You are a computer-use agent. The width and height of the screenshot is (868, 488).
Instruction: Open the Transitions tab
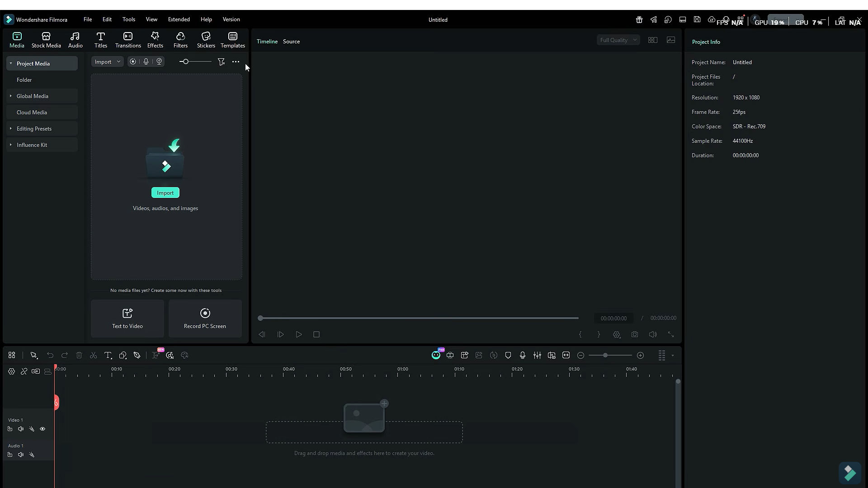tap(128, 40)
